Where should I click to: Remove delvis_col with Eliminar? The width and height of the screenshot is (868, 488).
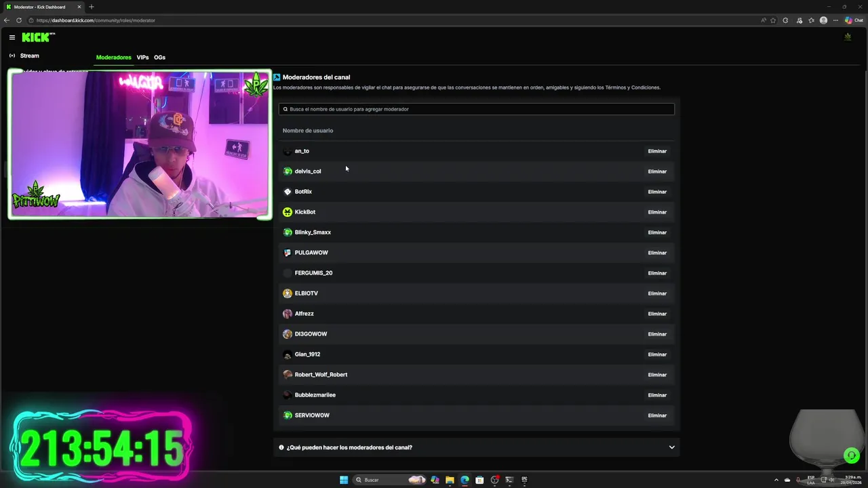[657, 171]
